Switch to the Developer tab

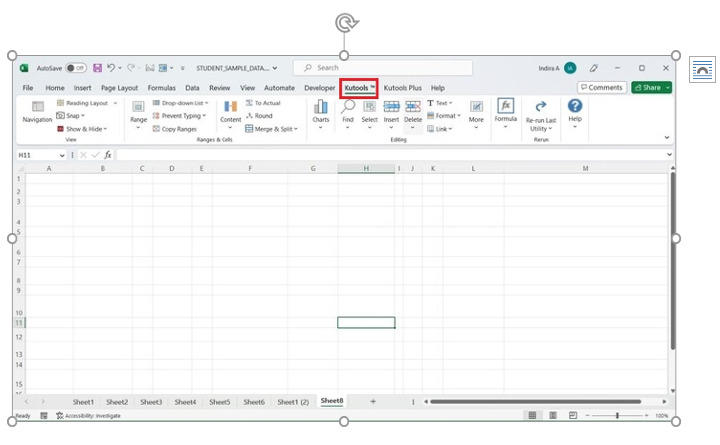[320, 88]
